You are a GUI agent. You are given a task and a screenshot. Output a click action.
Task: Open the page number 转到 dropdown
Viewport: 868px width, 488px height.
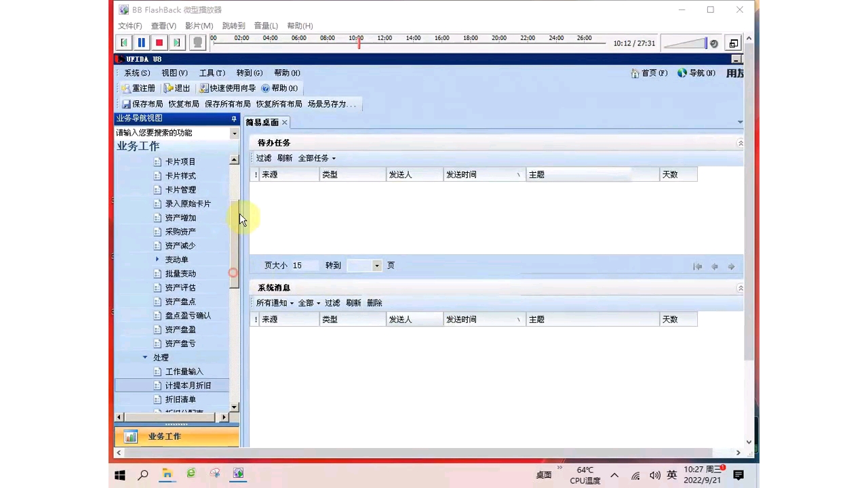(376, 265)
